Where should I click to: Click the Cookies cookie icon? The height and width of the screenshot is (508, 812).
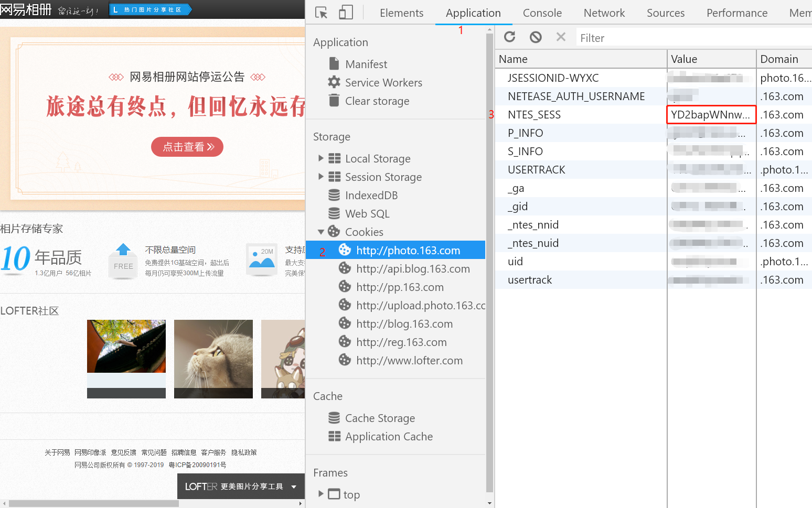tap(334, 231)
